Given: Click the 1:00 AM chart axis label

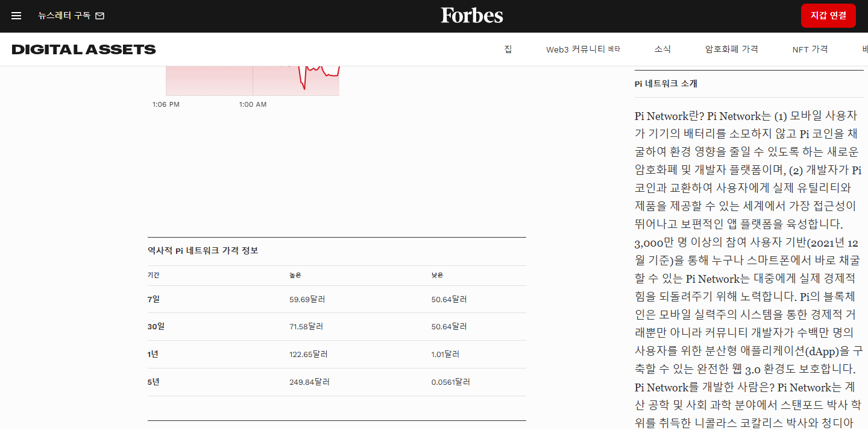Looking at the screenshot, I should click(253, 104).
